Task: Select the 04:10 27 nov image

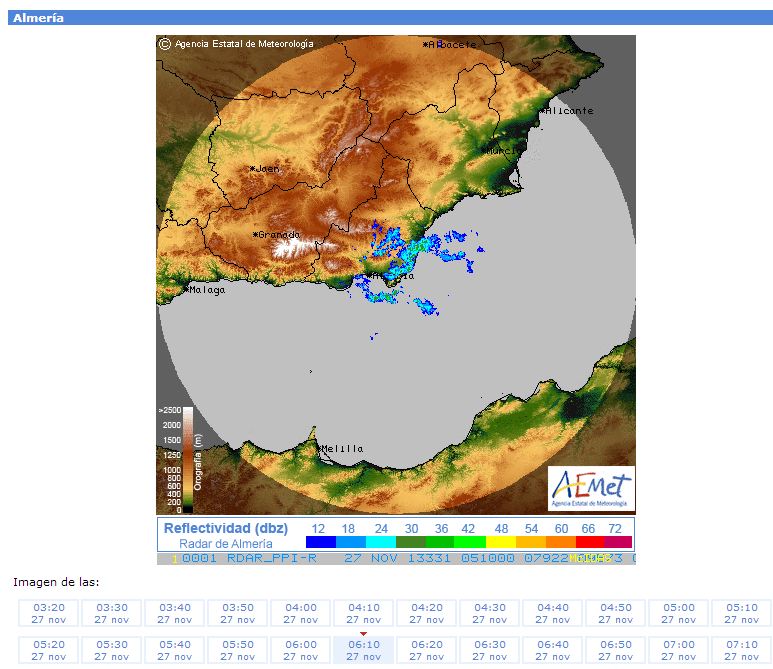Action: click(364, 613)
